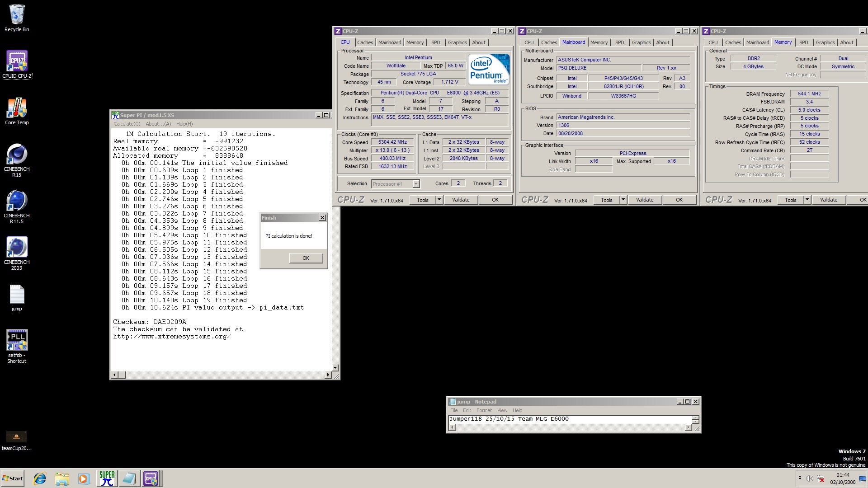The height and width of the screenshot is (488, 868).
Task: Open File menu in jump Notepad
Action: click(454, 410)
